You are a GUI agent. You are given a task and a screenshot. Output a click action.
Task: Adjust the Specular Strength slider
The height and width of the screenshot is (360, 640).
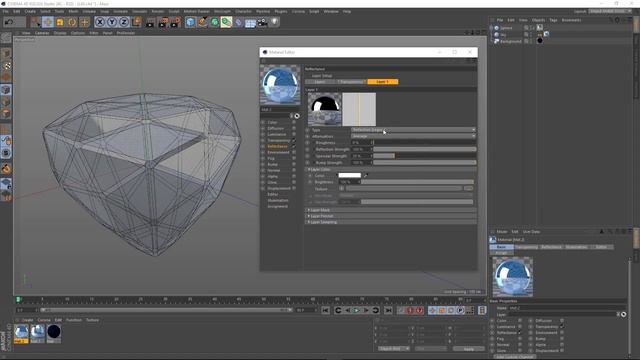tap(424, 156)
